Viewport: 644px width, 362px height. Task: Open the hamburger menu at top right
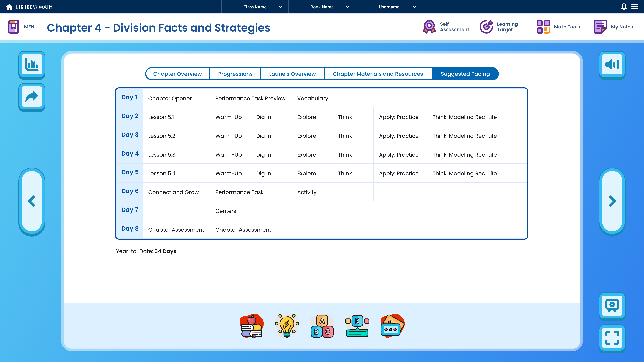click(x=634, y=7)
